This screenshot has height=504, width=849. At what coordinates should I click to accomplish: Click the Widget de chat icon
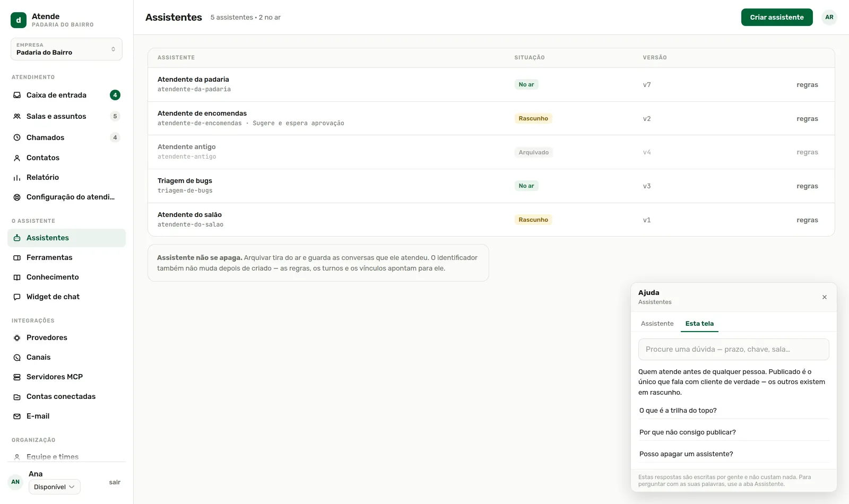[x=17, y=297]
